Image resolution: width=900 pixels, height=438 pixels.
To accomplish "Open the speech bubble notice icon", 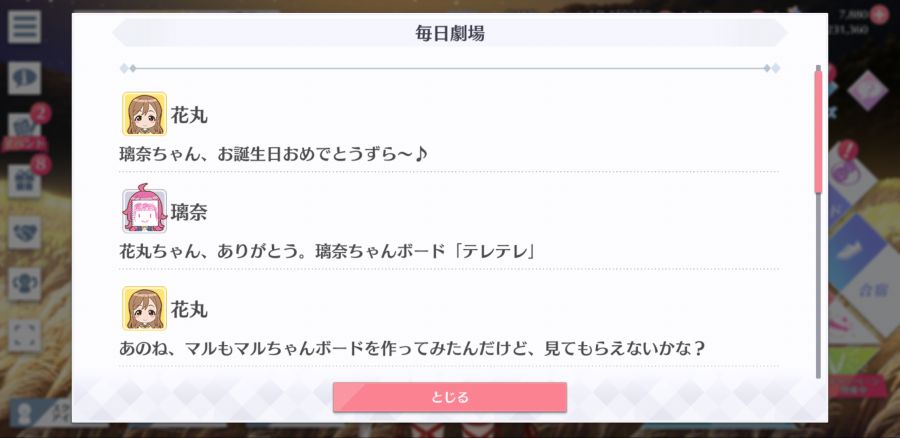I will tap(24, 78).
